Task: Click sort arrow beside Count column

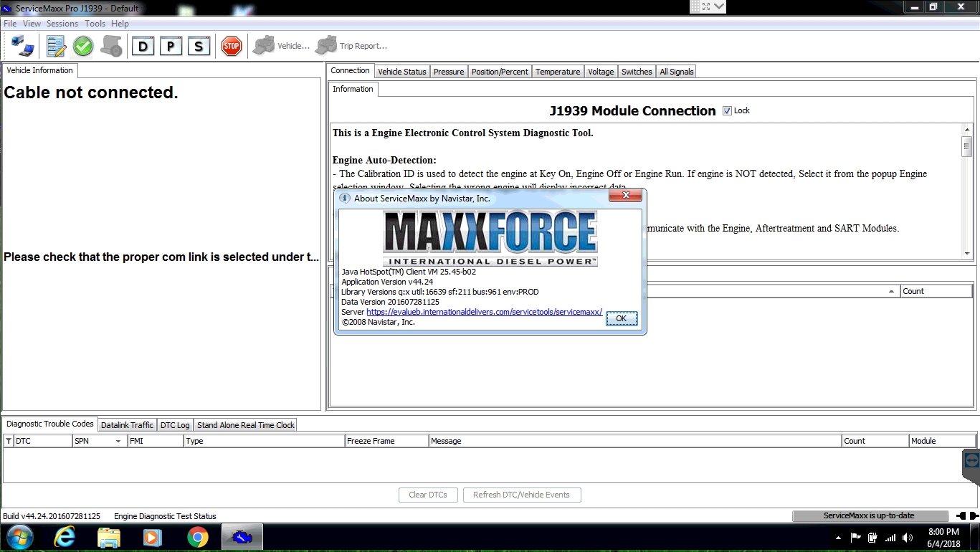Action: coord(892,292)
